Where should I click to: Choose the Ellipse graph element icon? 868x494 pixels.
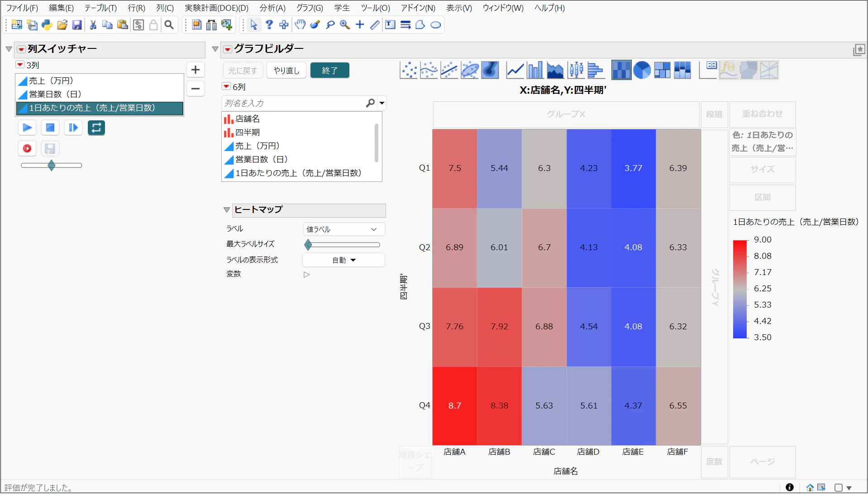[x=470, y=70]
